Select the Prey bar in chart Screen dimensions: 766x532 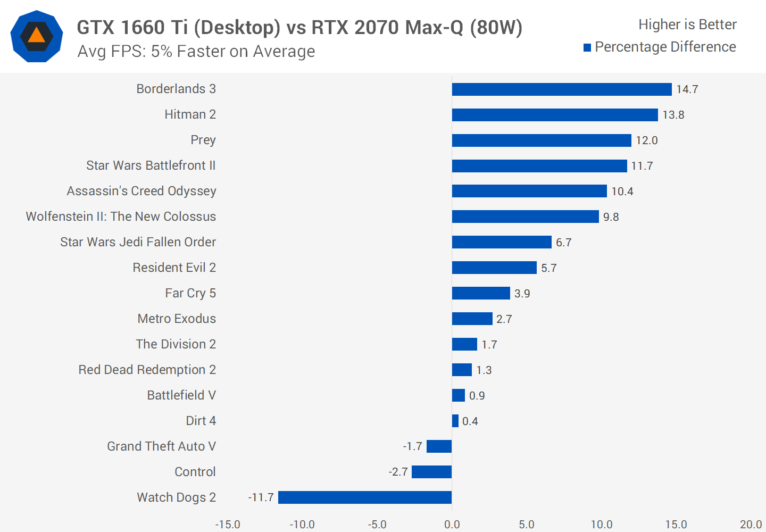tap(541, 140)
